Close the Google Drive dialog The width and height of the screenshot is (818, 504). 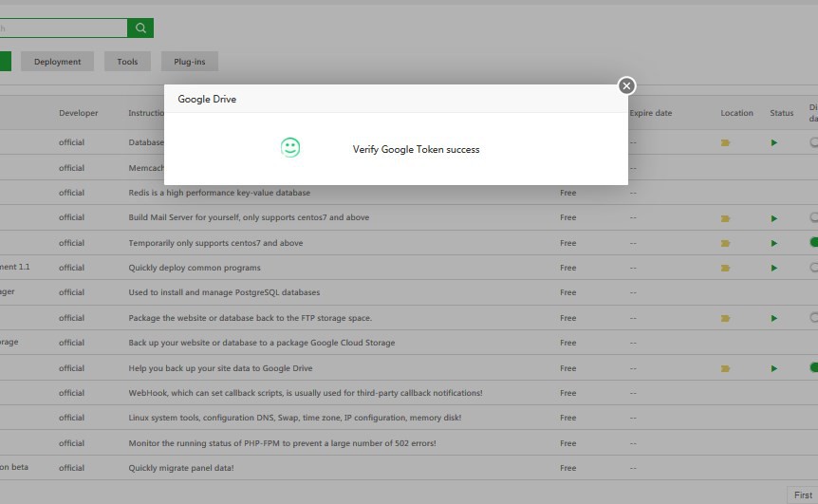[x=626, y=85]
